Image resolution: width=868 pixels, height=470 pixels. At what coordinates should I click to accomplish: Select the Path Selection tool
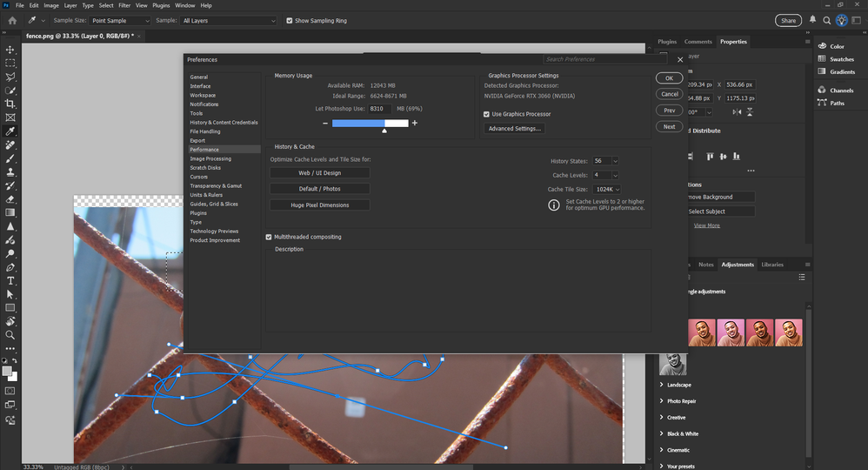pyautogui.click(x=10, y=294)
